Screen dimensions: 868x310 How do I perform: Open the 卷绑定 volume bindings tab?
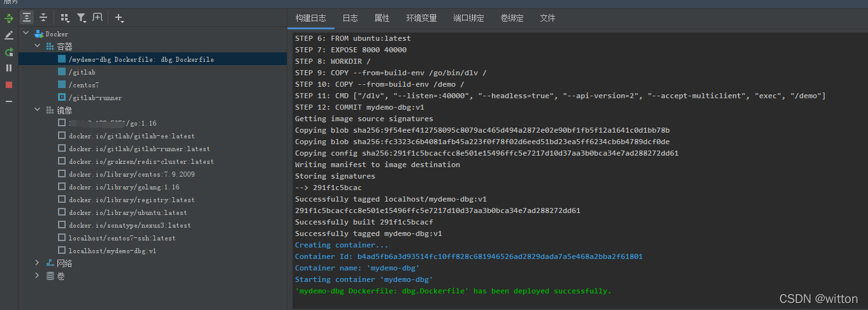[x=512, y=18]
